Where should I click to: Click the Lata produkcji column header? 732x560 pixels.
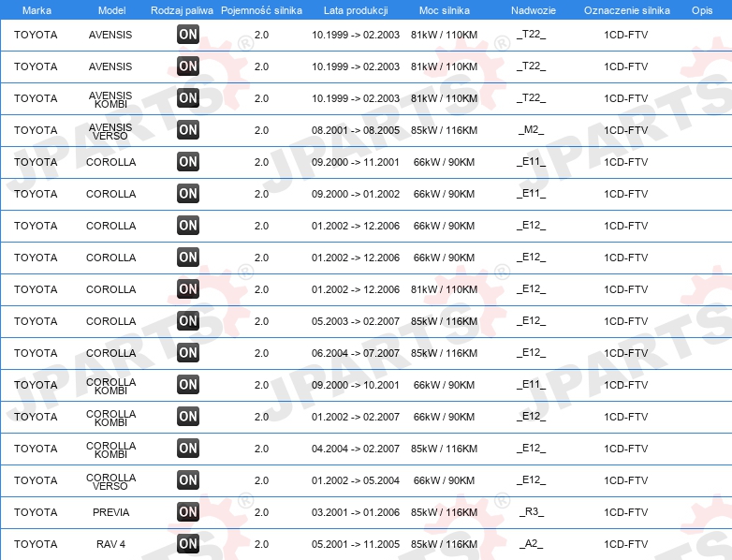coord(356,10)
